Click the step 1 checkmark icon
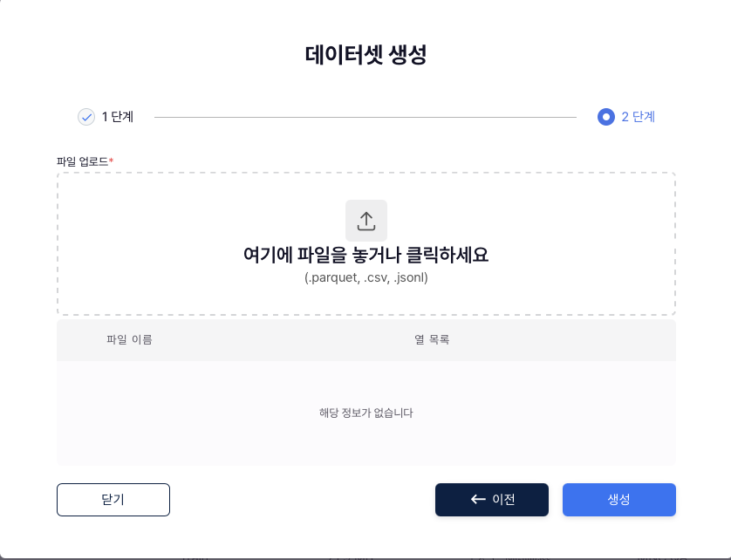This screenshot has width=731, height=560. (x=86, y=117)
